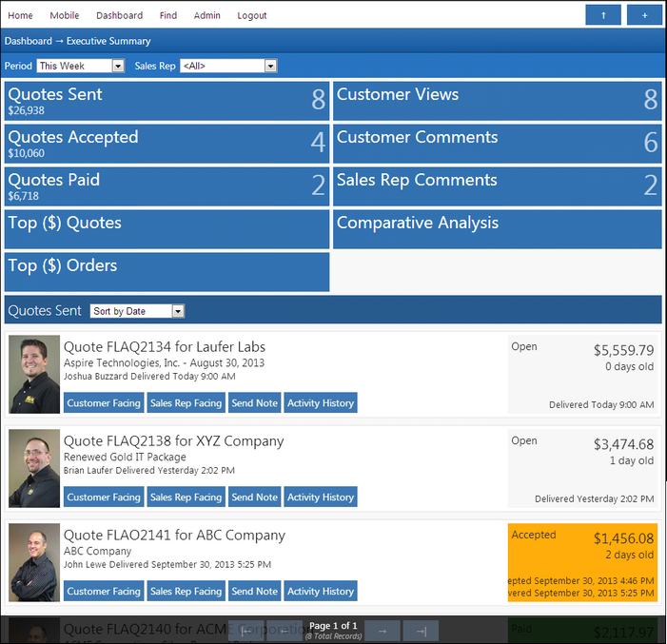
Task: Click Brian Laufer's photo on quote FLAQ2138
Action: coord(34,469)
